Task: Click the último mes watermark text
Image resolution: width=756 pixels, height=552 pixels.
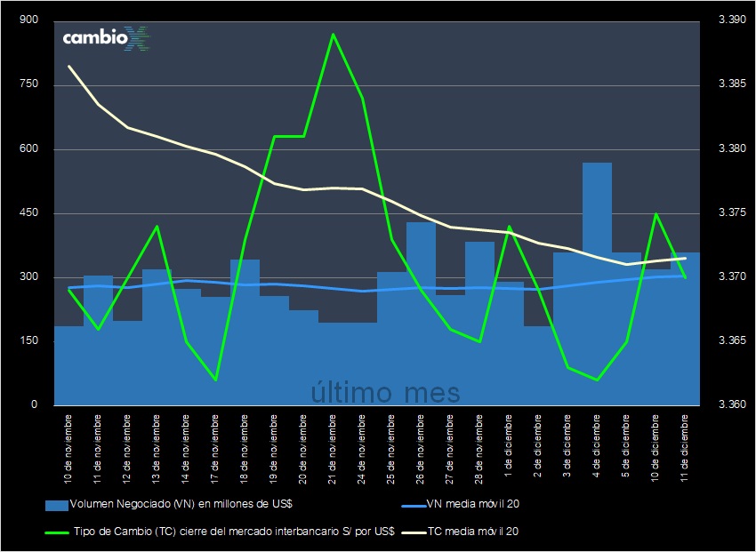Action: [x=384, y=391]
